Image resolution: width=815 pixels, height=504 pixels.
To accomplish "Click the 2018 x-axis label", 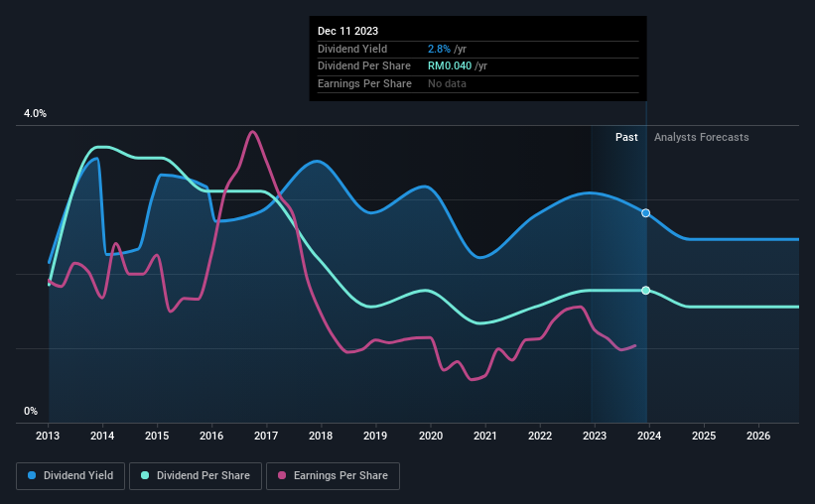I will pyautogui.click(x=321, y=436).
